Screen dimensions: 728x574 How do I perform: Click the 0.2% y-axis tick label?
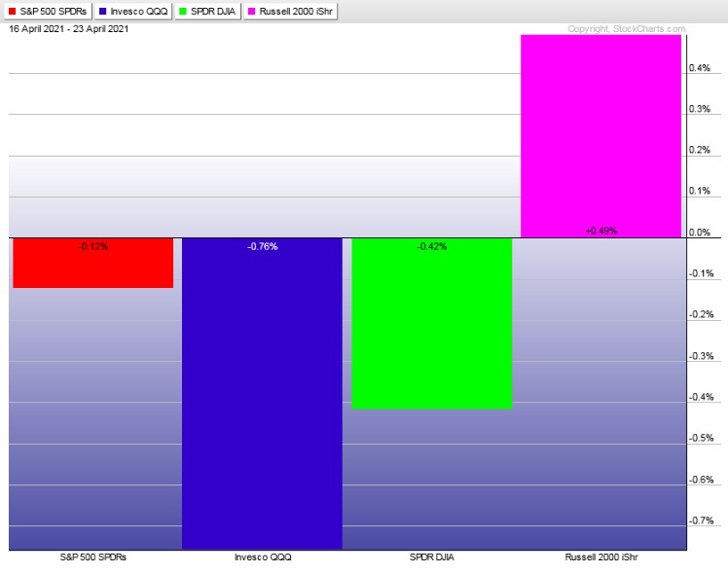[x=699, y=150]
